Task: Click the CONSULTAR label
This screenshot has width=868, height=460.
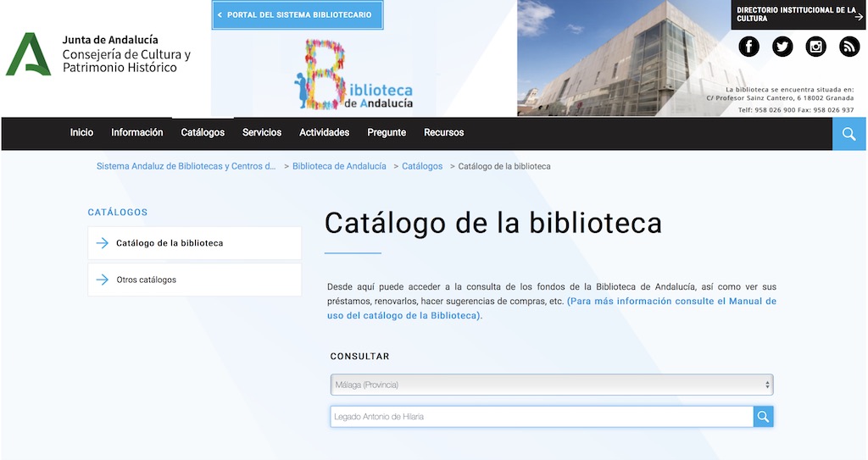Action: pyautogui.click(x=359, y=357)
